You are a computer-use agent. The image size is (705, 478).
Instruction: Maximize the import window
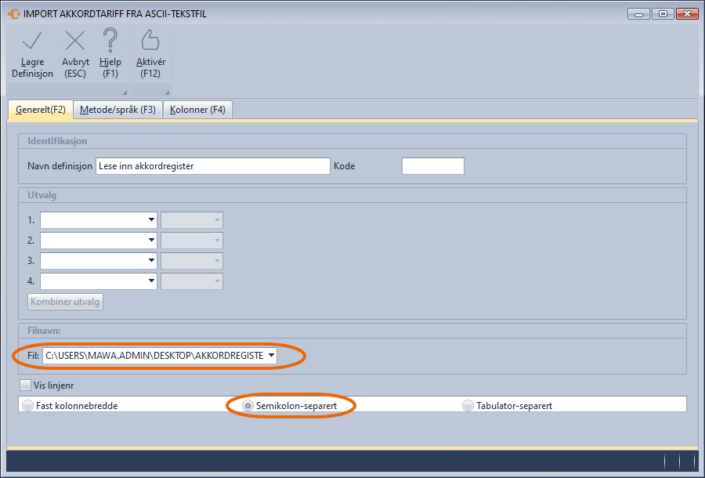[661, 13]
